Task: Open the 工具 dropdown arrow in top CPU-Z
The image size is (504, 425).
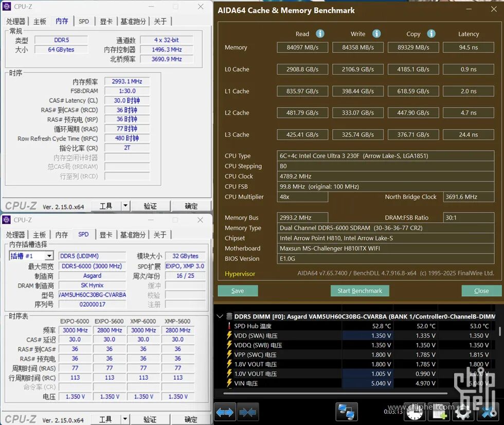Action: [125, 205]
